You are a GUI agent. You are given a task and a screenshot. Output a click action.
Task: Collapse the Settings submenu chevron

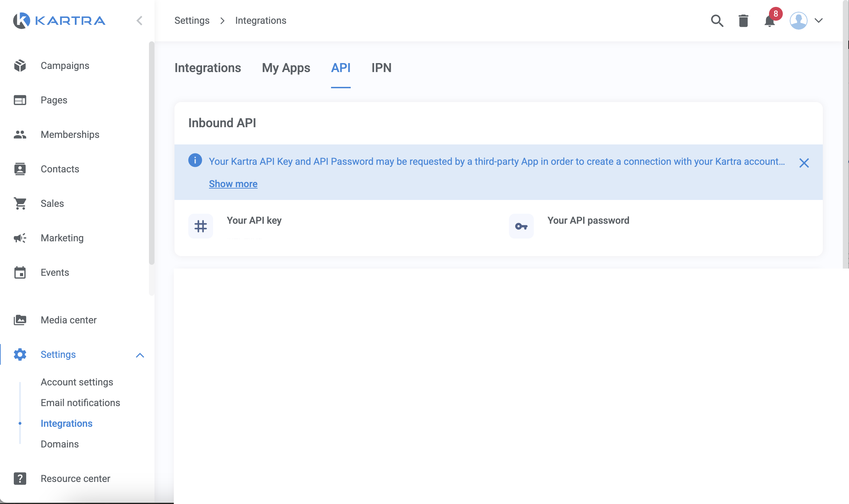[x=140, y=355]
